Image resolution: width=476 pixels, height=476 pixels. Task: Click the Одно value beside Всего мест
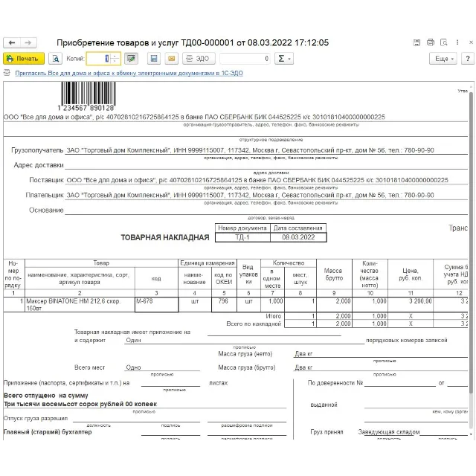(133, 367)
